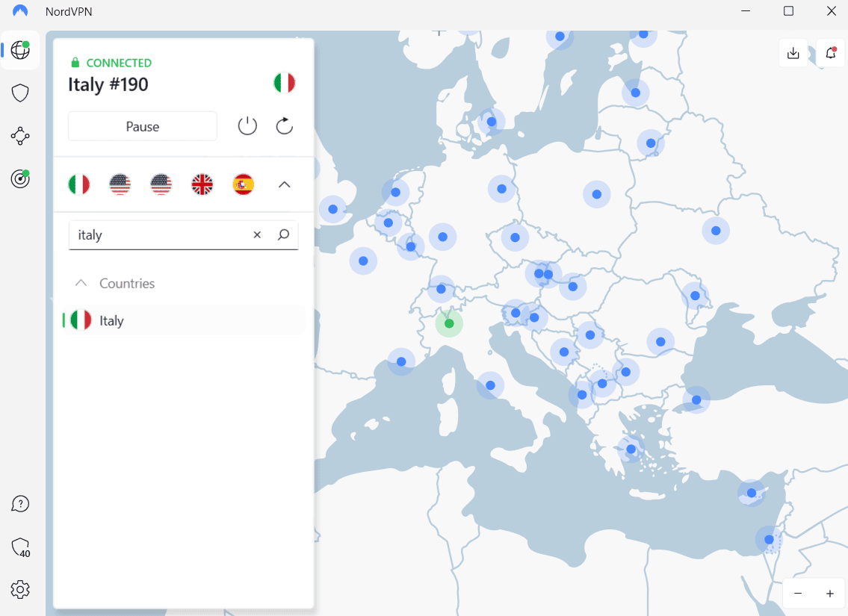848x616 pixels.
Task: Click the CONNECTED status label
Action: coord(119,63)
